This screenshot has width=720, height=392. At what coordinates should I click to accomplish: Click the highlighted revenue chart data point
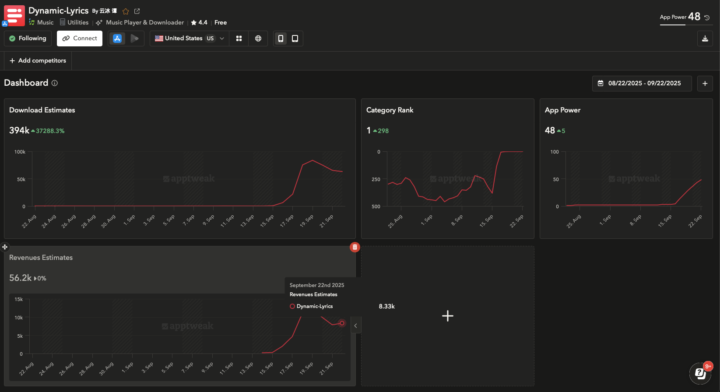342,323
